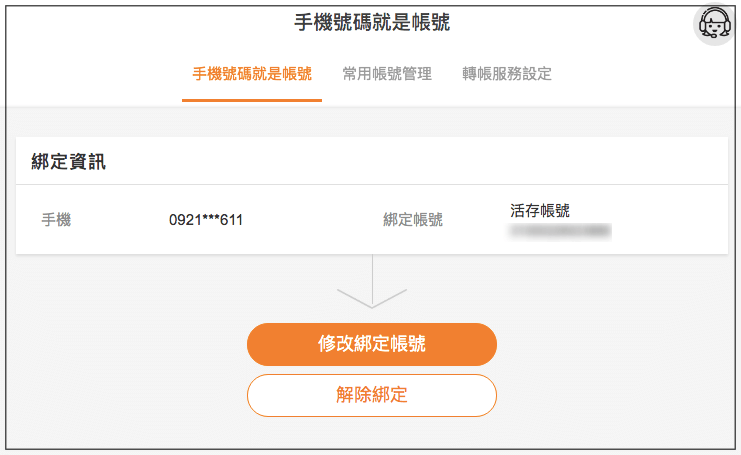Click the 綁定帳號 field label
741x455 pixels.
coord(413,220)
